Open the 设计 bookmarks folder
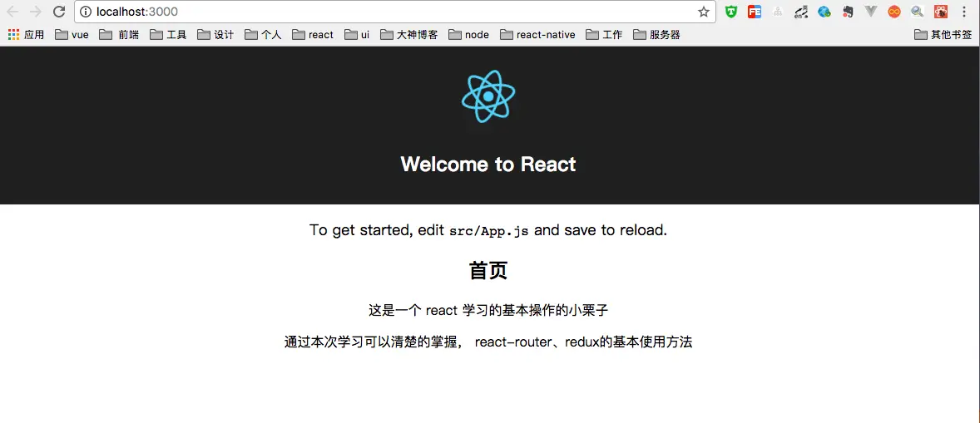Viewport: 980px width, 423px height. [x=215, y=35]
